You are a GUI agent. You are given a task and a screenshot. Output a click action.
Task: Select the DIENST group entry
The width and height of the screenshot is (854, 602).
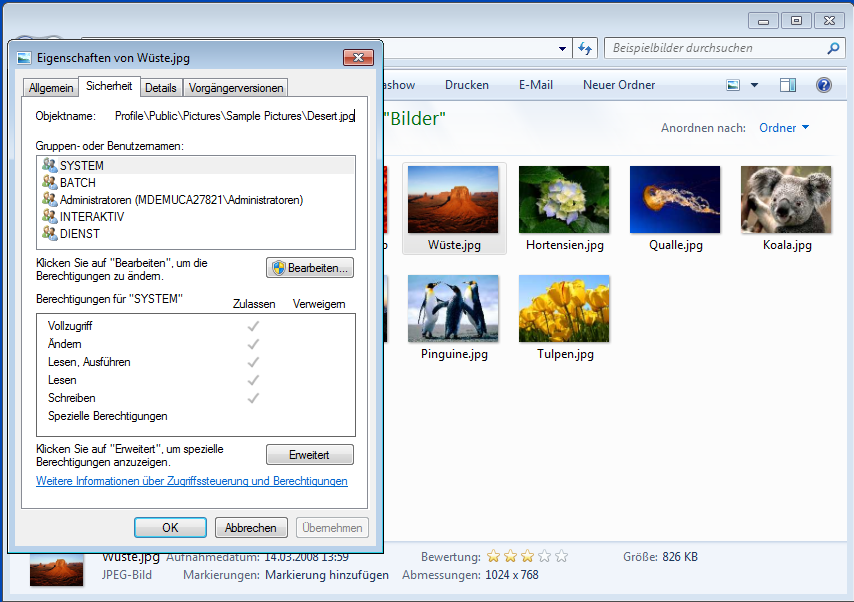82,234
